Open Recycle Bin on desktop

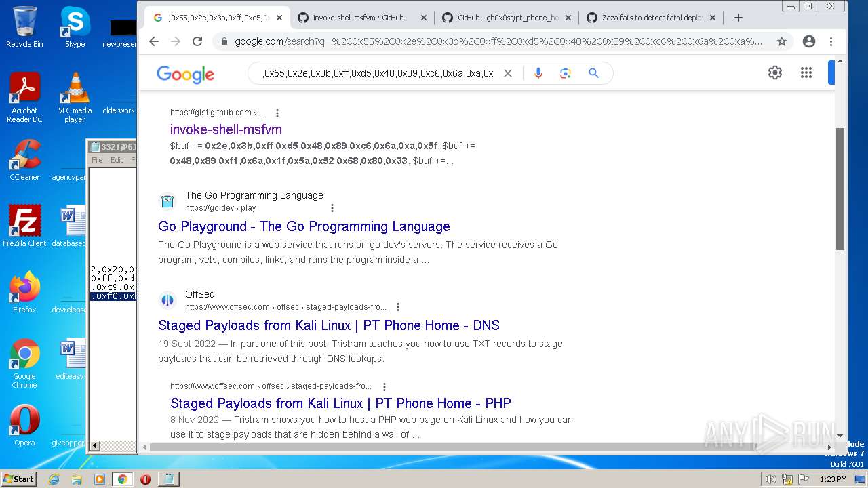click(x=24, y=27)
